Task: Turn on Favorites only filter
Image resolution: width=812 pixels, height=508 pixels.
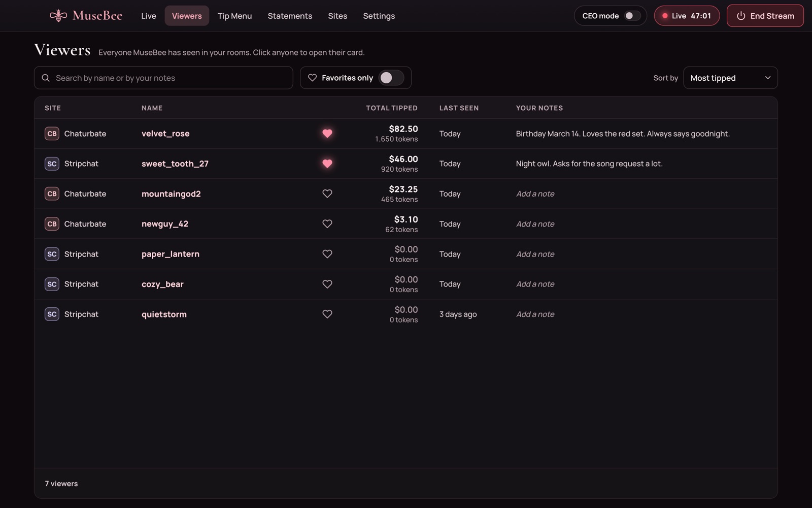Action: [x=391, y=78]
